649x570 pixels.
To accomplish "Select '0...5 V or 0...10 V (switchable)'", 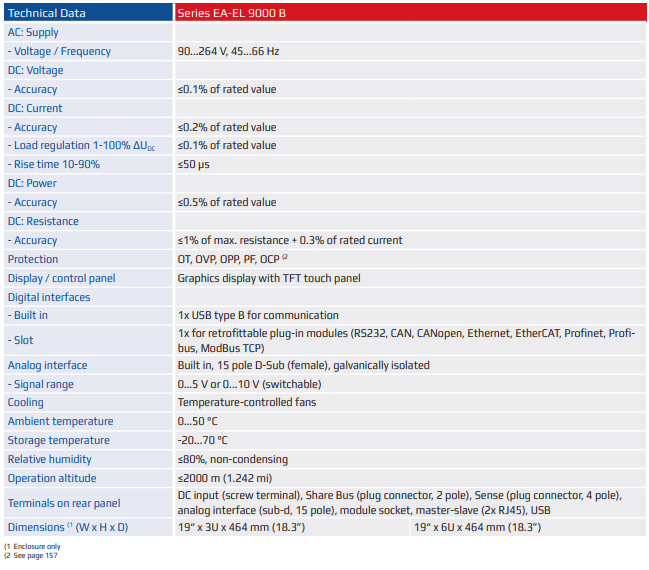I will (250, 384).
